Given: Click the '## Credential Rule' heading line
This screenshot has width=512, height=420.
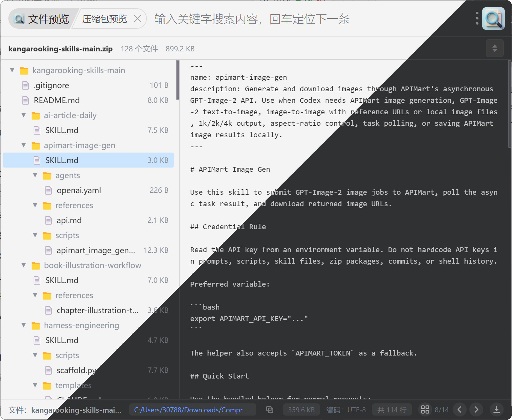Looking at the screenshot, I should pyautogui.click(x=228, y=227).
